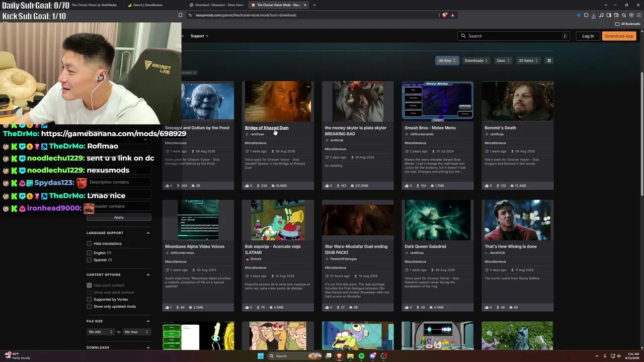Open Discord from the taskbar
Image resolution: width=644 pixels, height=362 pixels.
(x=372, y=356)
